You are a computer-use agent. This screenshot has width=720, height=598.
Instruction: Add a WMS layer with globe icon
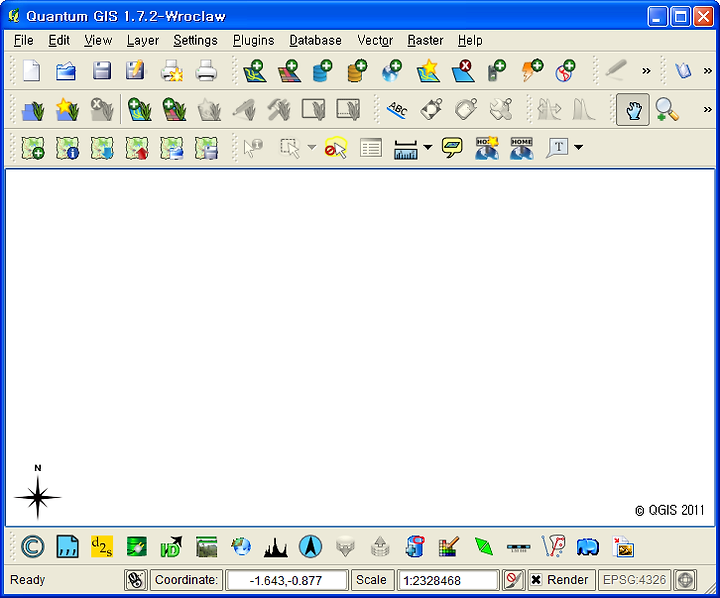(x=392, y=71)
